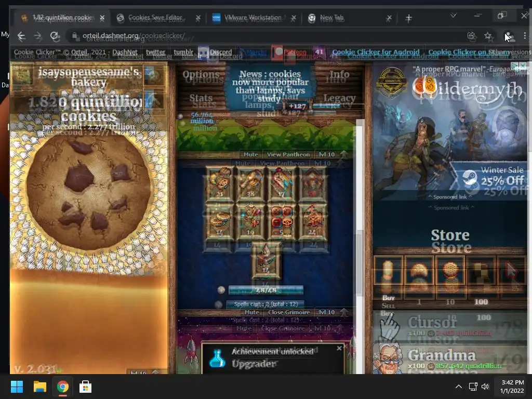Bookmark this page with the star icon

[x=488, y=36]
